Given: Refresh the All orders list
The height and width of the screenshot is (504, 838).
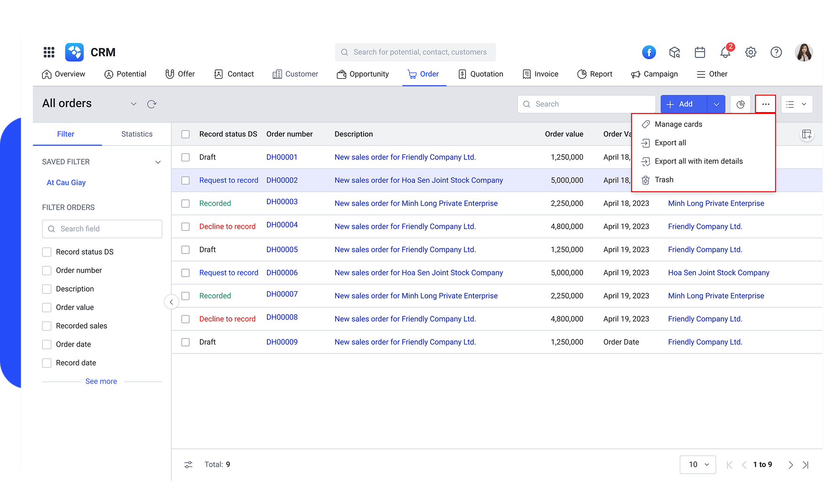Looking at the screenshot, I should click(152, 104).
